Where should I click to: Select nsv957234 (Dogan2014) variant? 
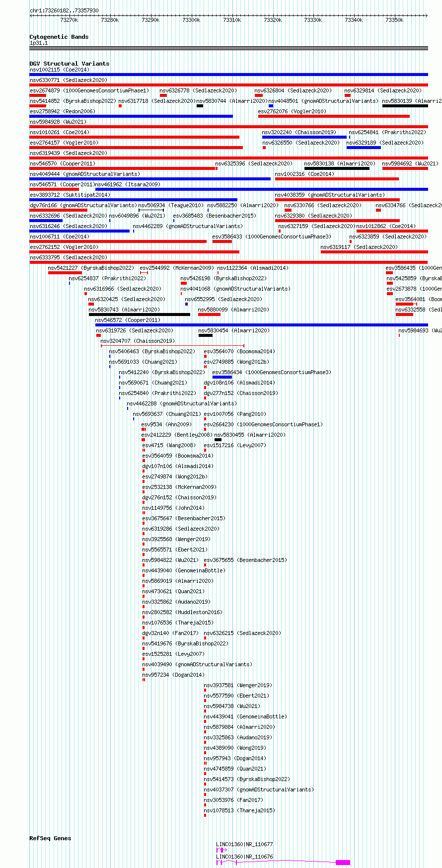pos(173,675)
